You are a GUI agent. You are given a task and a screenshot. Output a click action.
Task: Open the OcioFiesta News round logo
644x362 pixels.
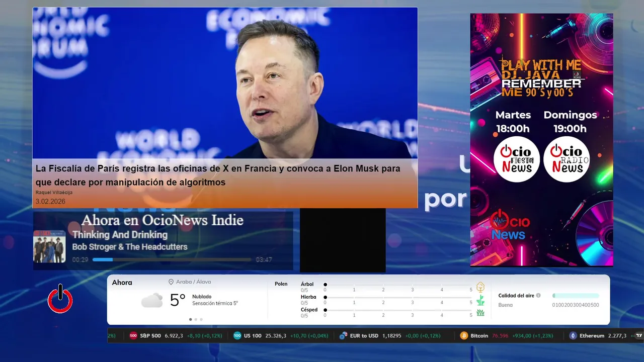(x=517, y=159)
